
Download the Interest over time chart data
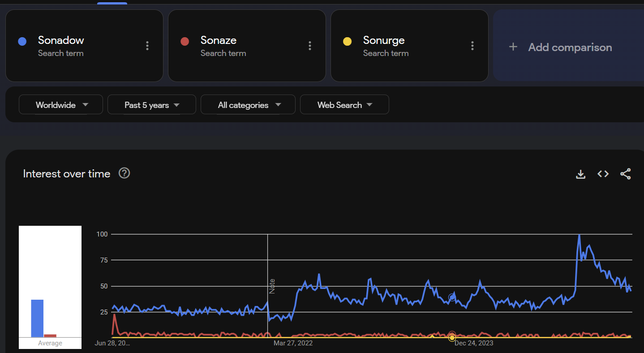580,174
